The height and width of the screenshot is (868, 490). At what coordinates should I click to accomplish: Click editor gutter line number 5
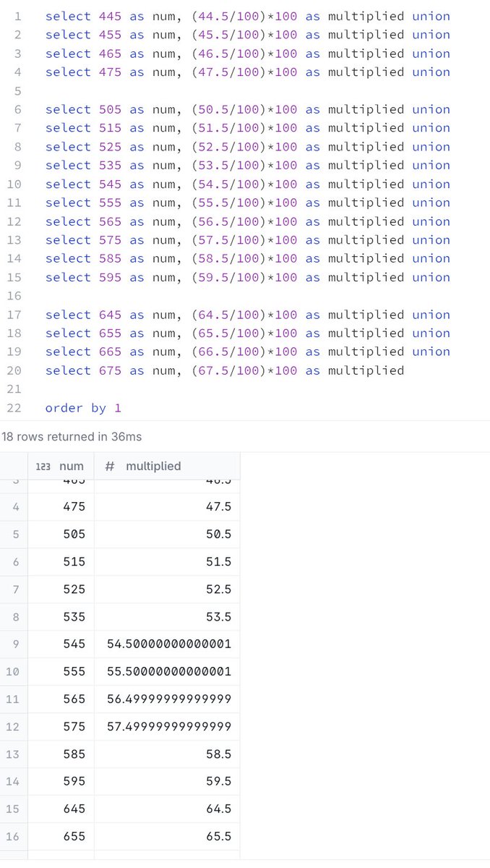[x=17, y=90]
